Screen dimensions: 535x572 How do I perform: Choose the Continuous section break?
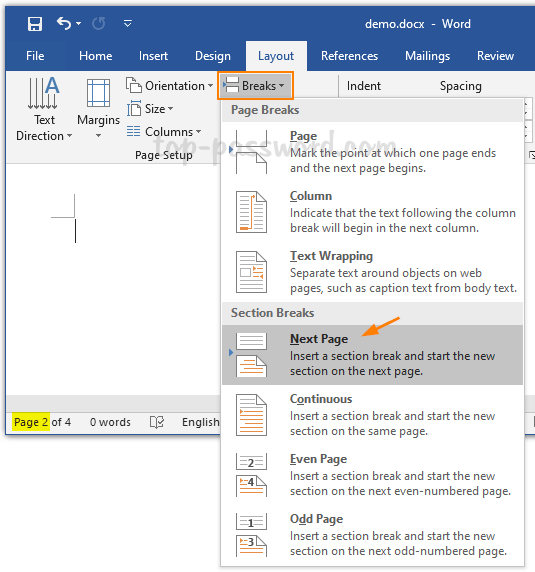(x=372, y=415)
